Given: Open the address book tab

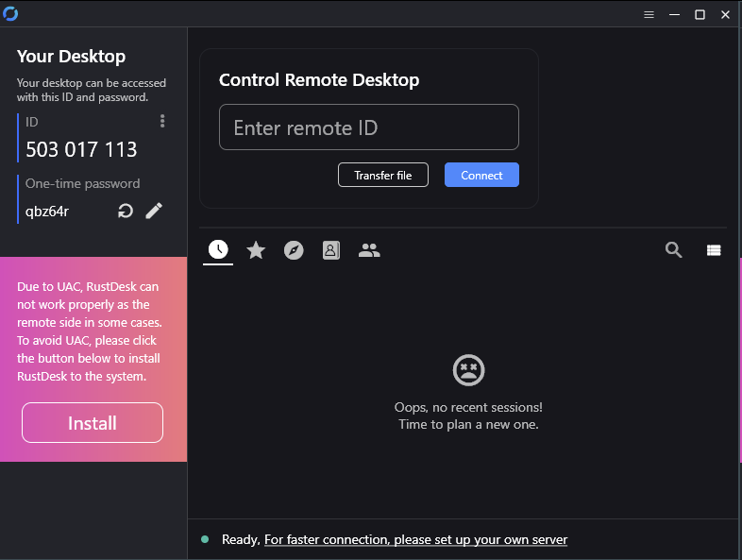Looking at the screenshot, I should 331,250.
